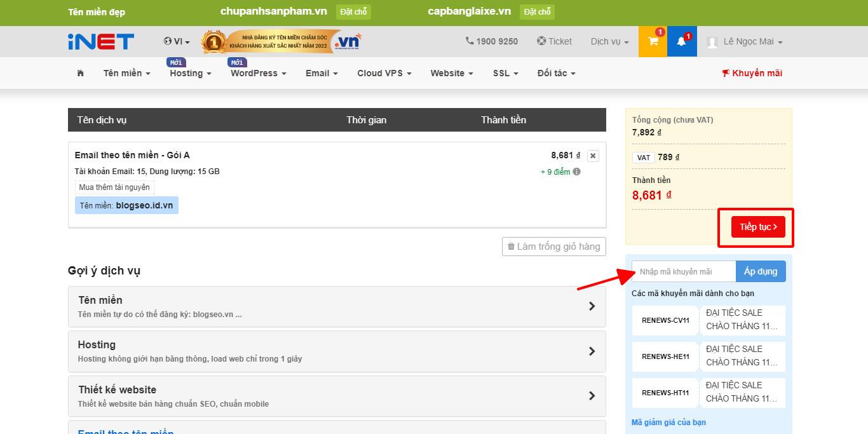Click the iNET logo

tap(101, 41)
